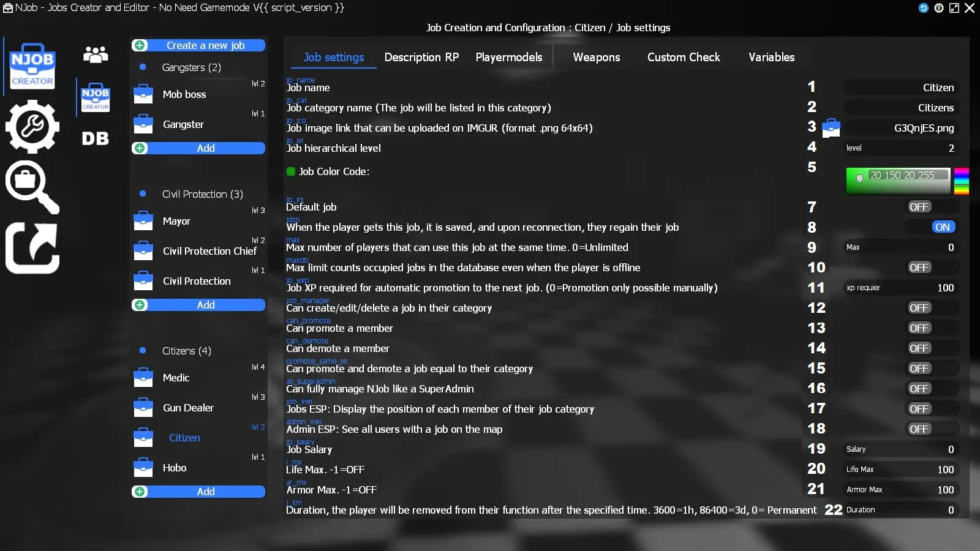Turn on the Can promote a member toggle

pyautogui.click(x=919, y=328)
